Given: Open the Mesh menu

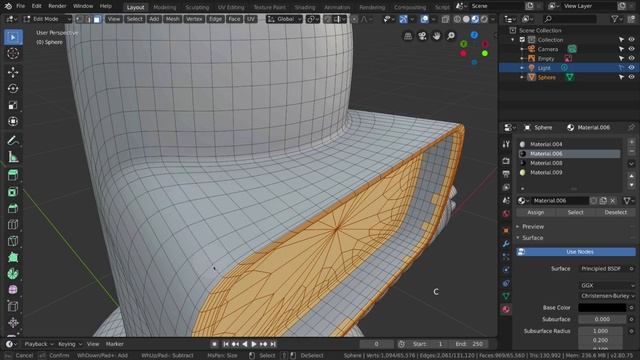Looking at the screenshot, I should tap(172, 19).
